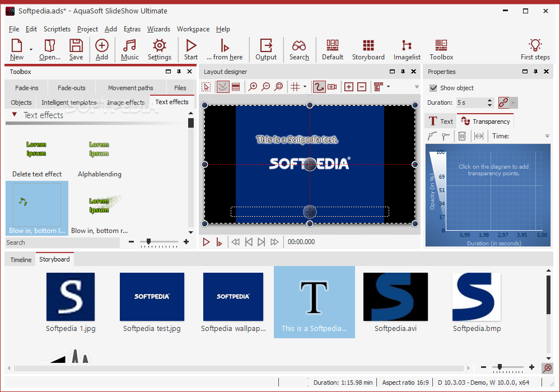
Task: Open the Output wizard icon
Action: point(266,50)
